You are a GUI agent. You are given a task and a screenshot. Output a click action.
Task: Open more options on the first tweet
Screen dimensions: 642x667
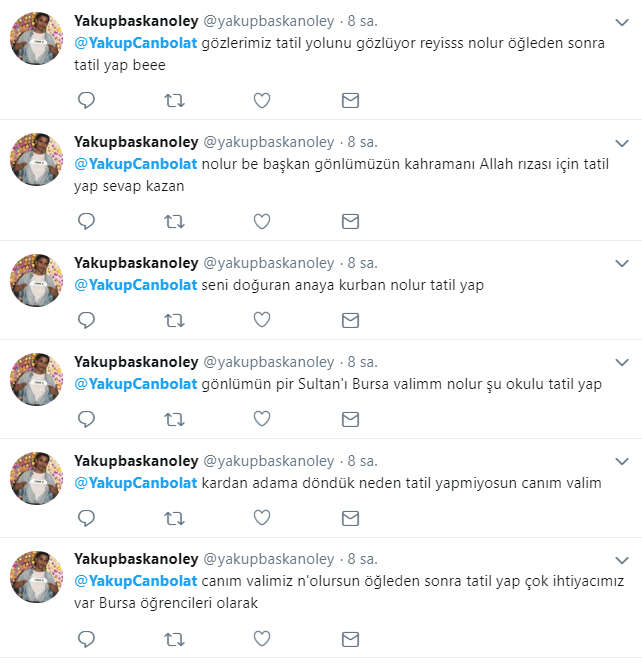(x=622, y=22)
